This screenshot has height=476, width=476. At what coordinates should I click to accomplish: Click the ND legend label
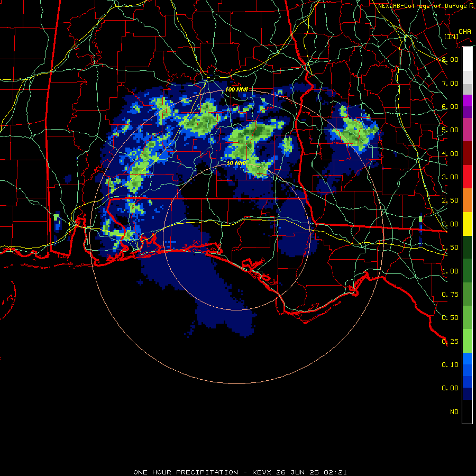click(x=454, y=412)
